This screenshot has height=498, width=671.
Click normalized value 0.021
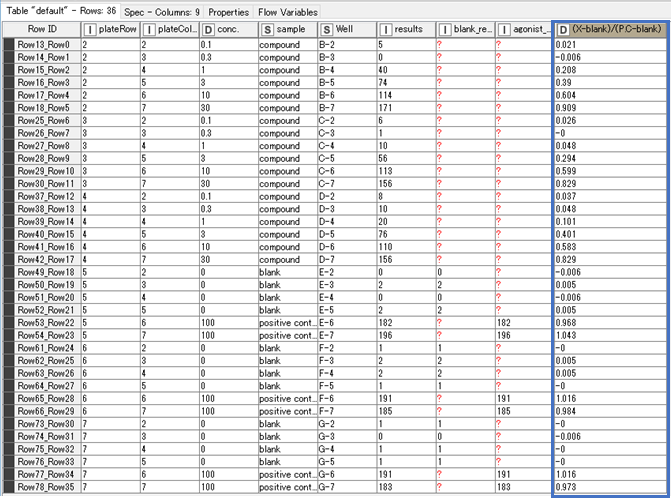pos(611,44)
